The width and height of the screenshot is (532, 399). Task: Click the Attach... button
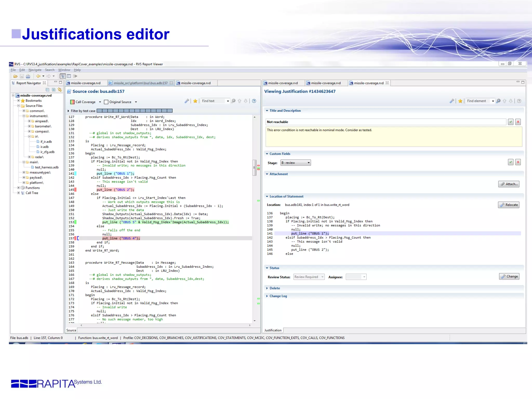[509, 184]
